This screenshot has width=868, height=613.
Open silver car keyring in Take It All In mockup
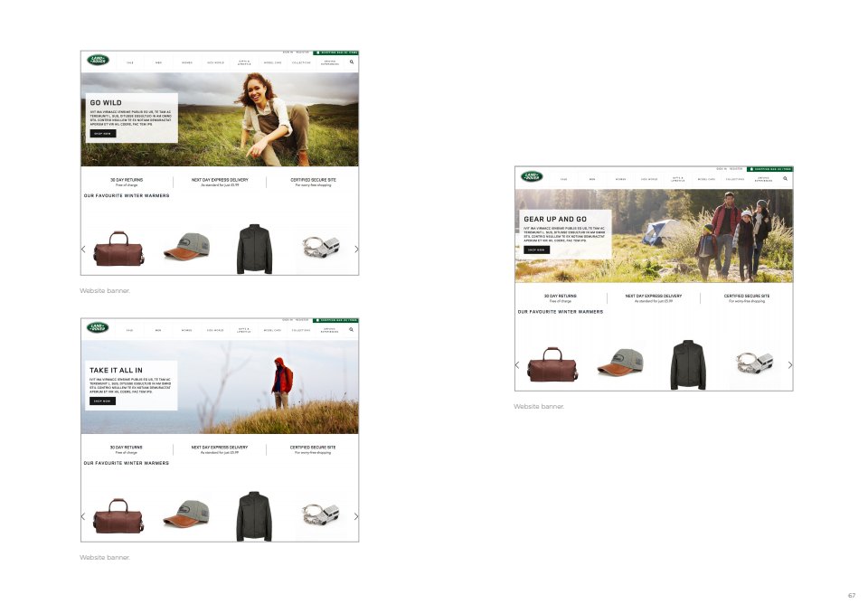click(x=321, y=514)
